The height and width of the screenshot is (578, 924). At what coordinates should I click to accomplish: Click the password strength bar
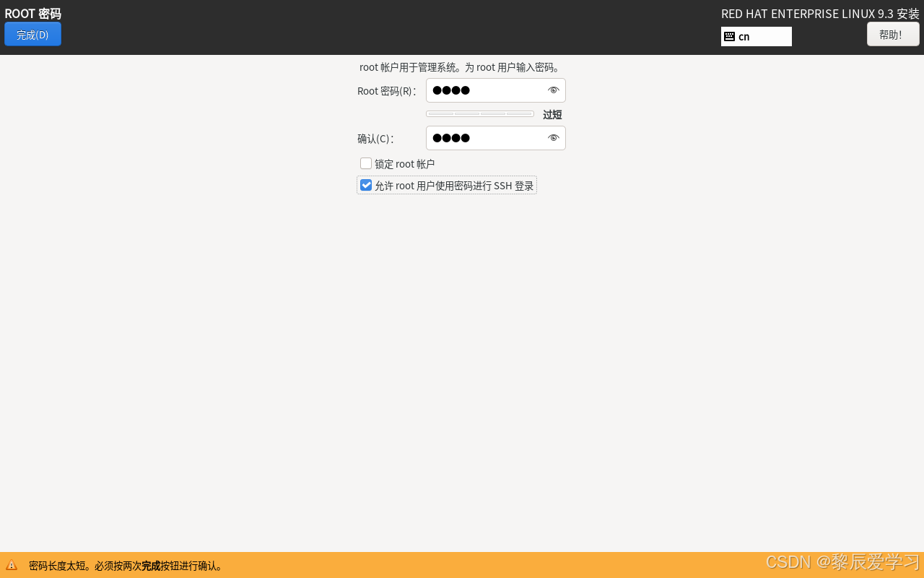click(480, 114)
